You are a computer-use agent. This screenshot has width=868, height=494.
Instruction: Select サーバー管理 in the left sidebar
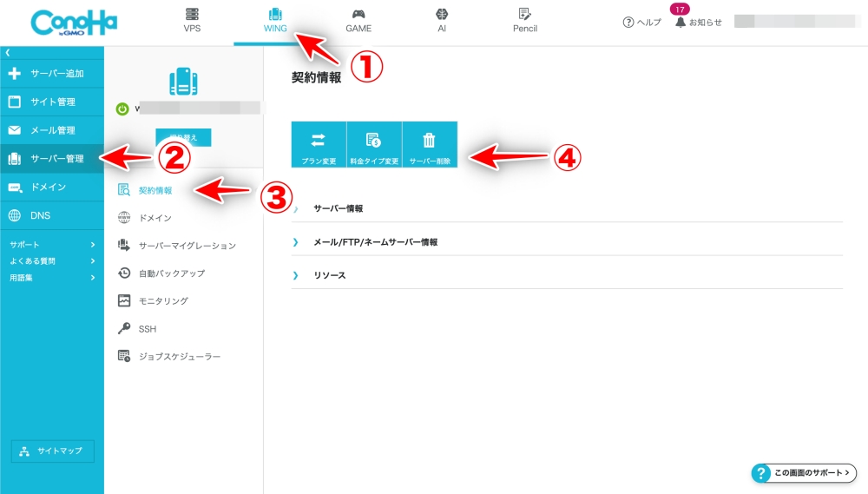[52, 159]
